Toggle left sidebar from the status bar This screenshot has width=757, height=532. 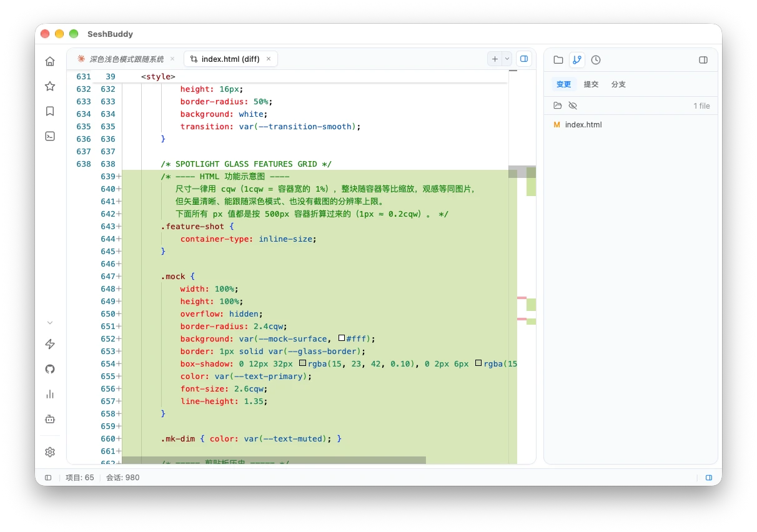tap(48, 478)
